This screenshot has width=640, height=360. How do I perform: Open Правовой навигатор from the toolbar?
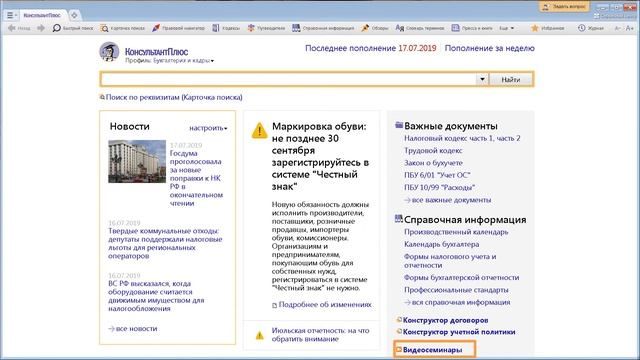(178, 28)
